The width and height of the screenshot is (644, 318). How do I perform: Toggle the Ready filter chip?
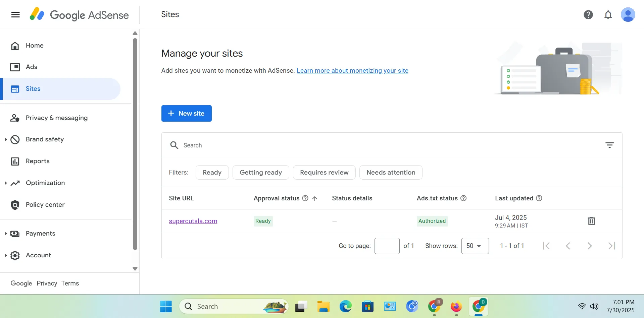[x=212, y=172]
